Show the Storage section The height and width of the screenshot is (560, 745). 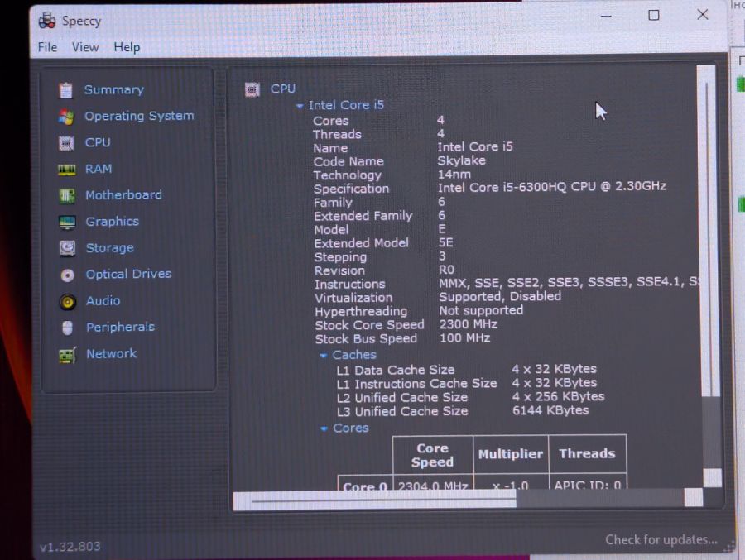110,248
